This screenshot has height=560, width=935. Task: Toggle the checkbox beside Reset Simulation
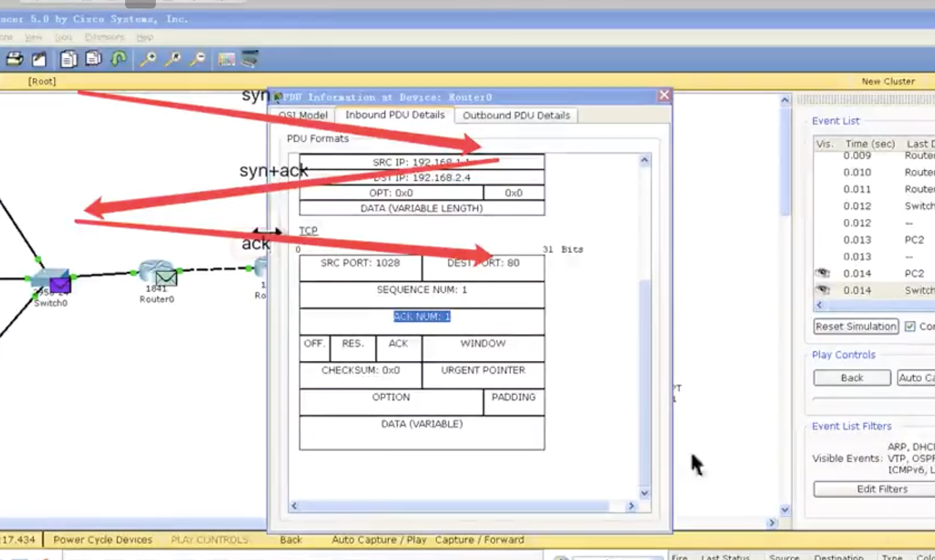[x=910, y=326]
